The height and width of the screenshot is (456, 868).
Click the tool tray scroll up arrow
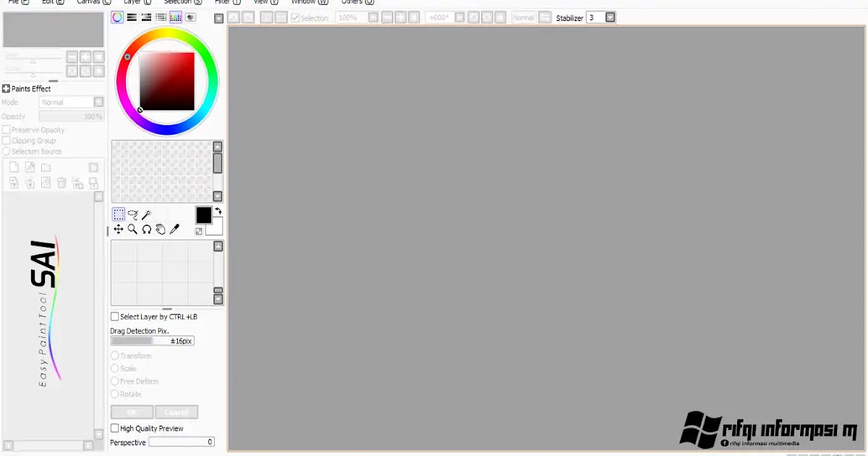pos(218,247)
